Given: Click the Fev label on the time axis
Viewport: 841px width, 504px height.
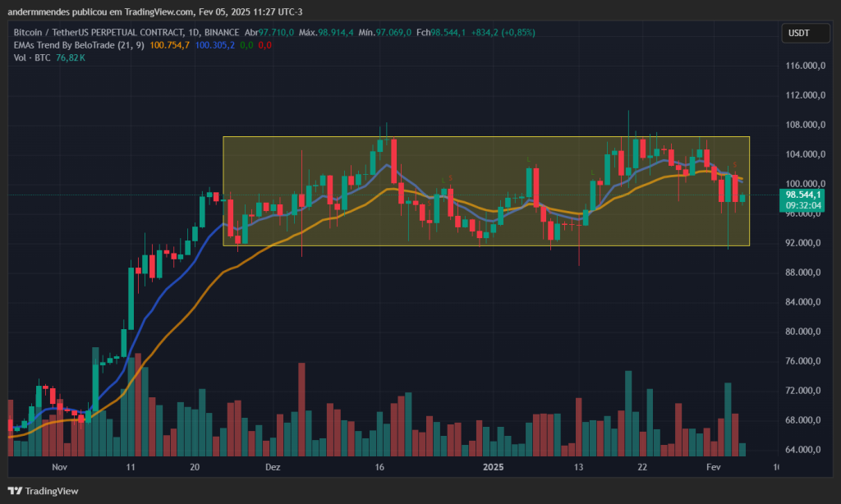Looking at the screenshot, I should 714,467.
